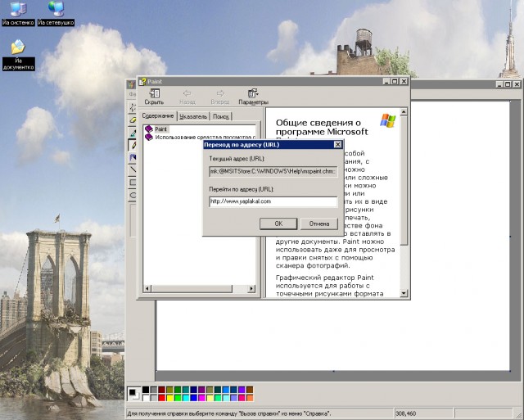The height and width of the screenshot is (420, 524).
Task: Click the Help window title bar icon
Action: coord(142,82)
